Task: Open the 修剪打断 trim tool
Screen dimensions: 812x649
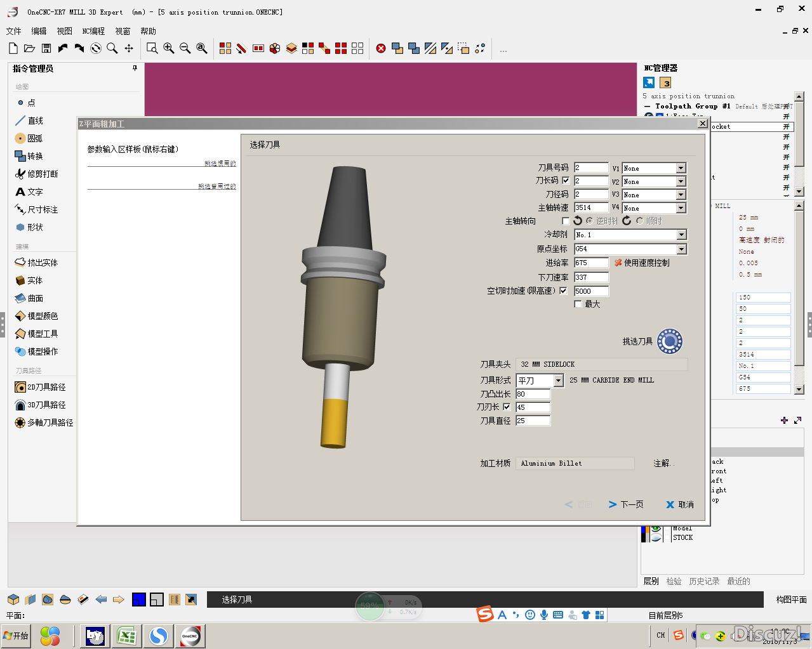Action: tap(36, 174)
